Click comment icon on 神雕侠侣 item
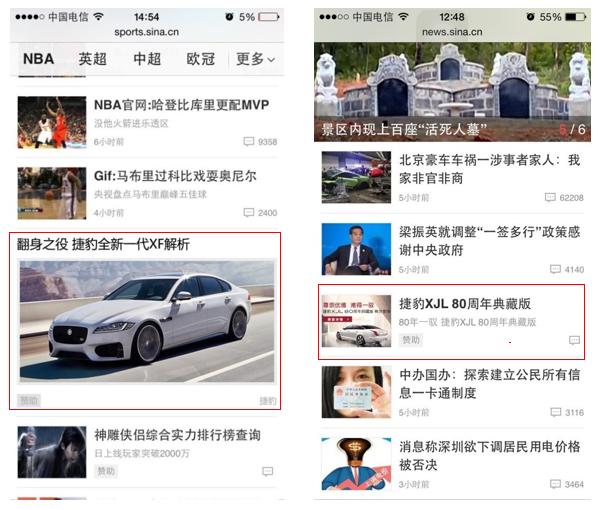 tap(268, 471)
